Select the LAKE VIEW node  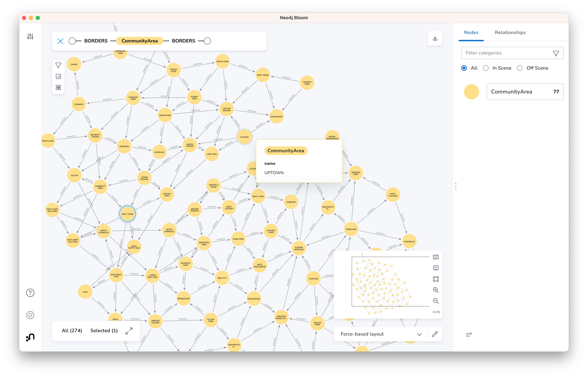point(212,154)
